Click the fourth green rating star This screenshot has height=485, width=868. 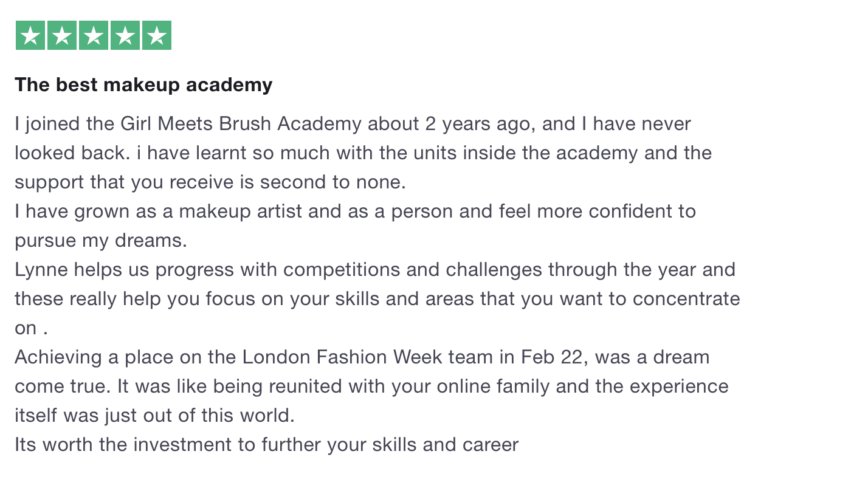tap(125, 35)
